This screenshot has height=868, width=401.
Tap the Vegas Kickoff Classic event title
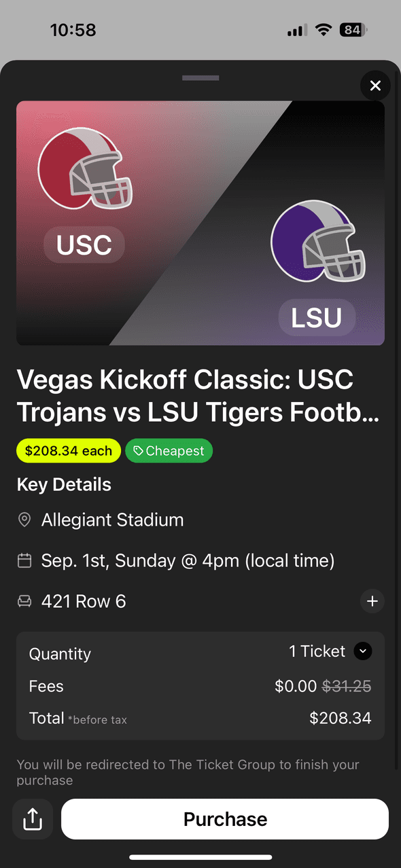pyautogui.click(x=198, y=396)
